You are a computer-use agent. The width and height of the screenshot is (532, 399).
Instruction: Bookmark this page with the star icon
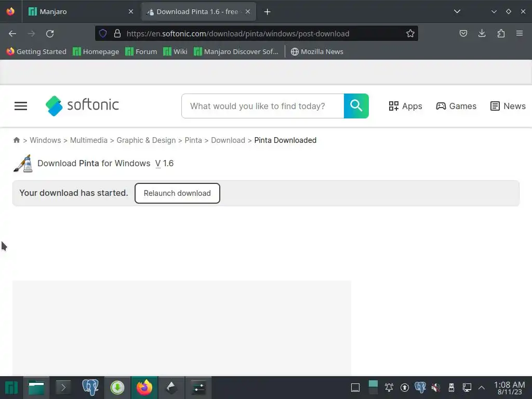click(410, 34)
